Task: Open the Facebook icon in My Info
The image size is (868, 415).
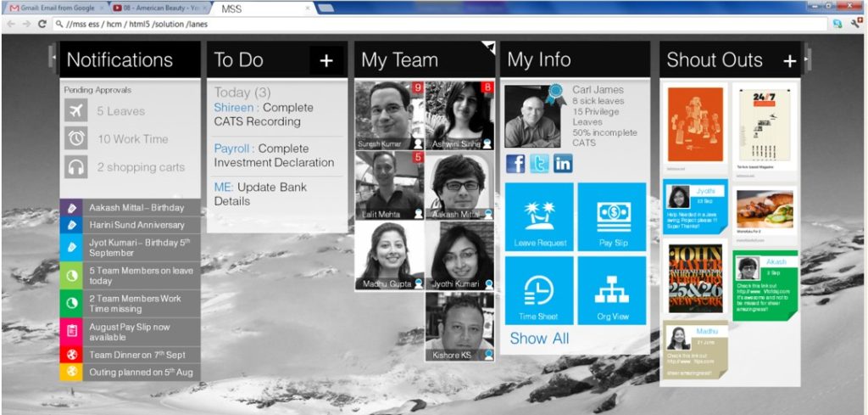Action: (515, 164)
